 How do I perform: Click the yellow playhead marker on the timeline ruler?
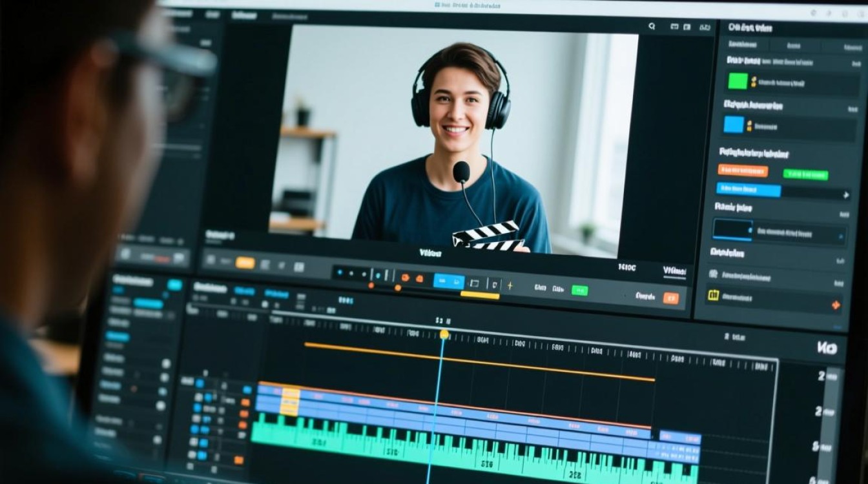coord(444,334)
